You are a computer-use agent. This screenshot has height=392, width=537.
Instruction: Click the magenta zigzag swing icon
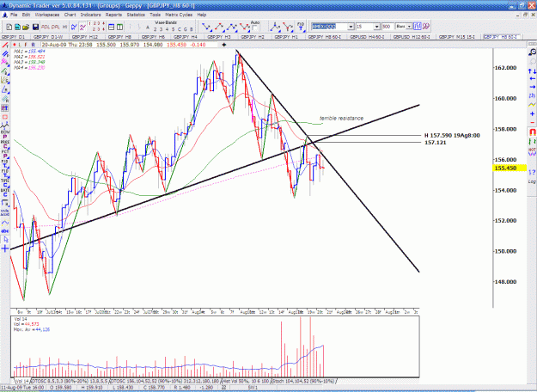pos(82,27)
